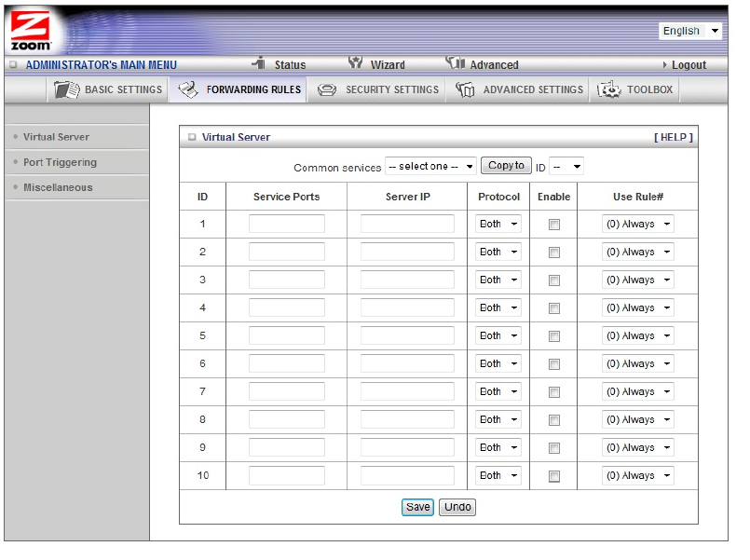Image resolution: width=750 pixels, height=560 pixels.
Task: Enable the rule for ID 4
Action: click(x=554, y=308)
